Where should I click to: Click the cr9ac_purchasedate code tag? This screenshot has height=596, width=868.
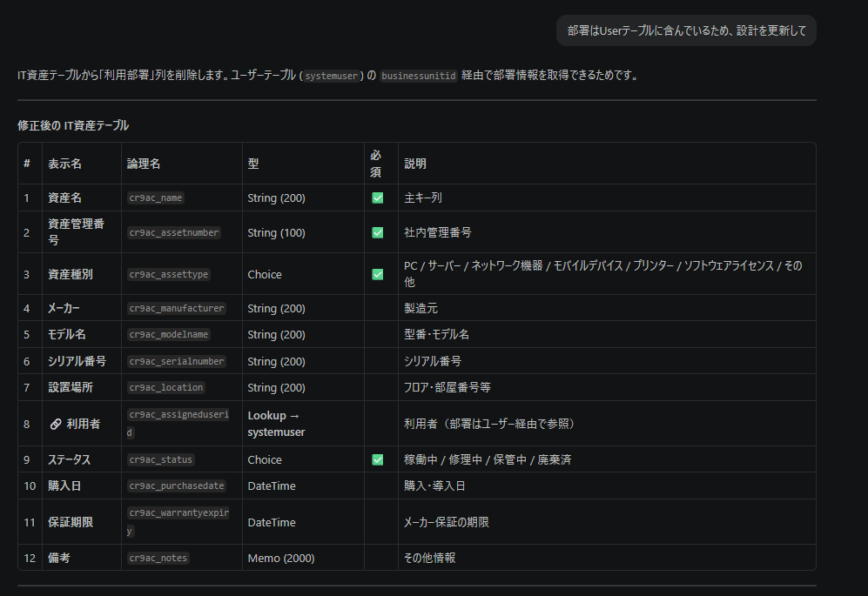pyautogui.click(x=177, y=486)
